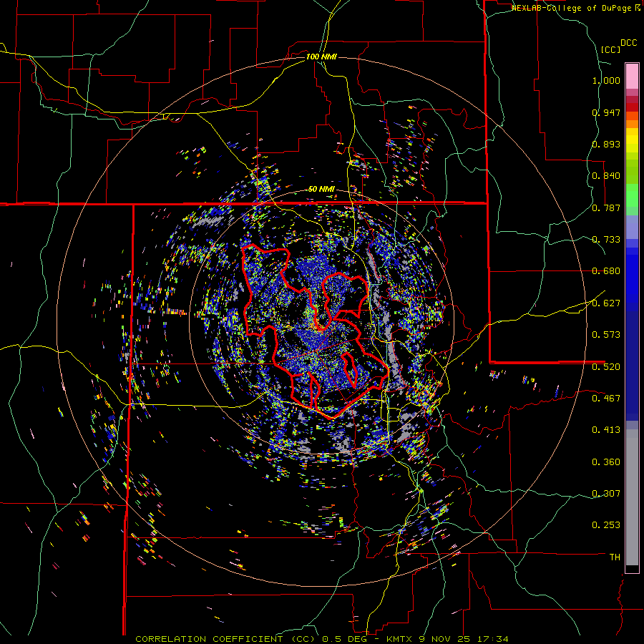Viewport: 644px width, 644px height.
Task: Select the 1.000 scale value
Action: click(606, 80)
